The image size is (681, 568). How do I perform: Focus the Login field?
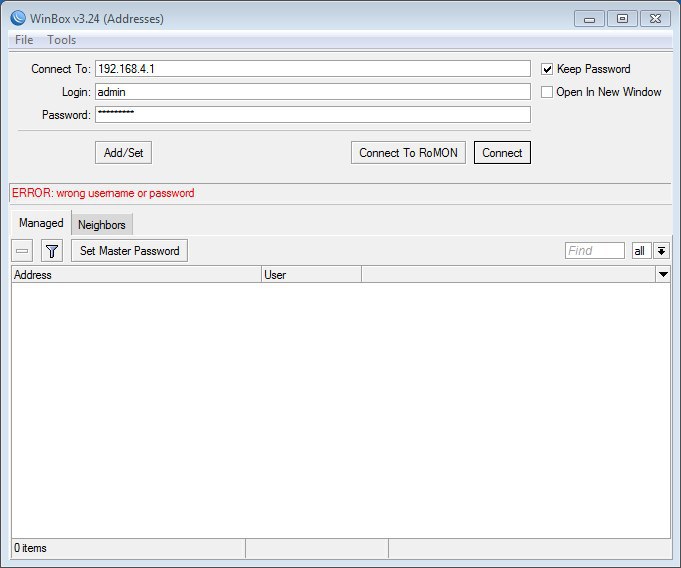tap(313, 92)
